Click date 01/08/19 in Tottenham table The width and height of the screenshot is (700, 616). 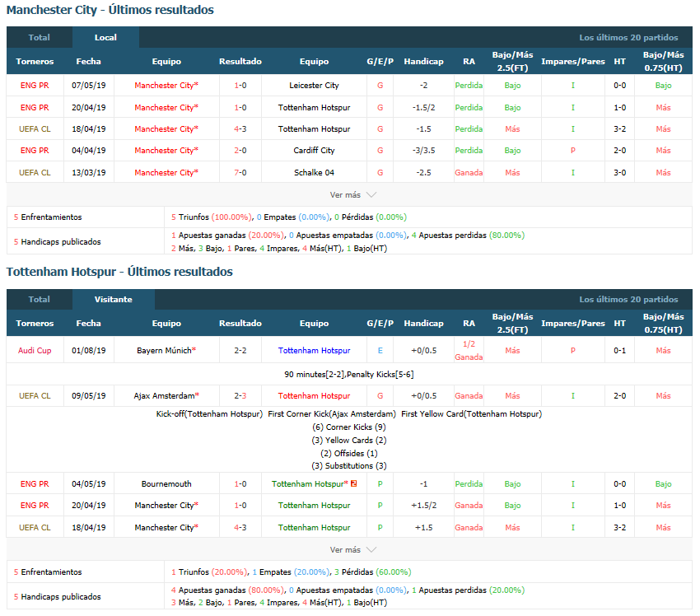89,350
